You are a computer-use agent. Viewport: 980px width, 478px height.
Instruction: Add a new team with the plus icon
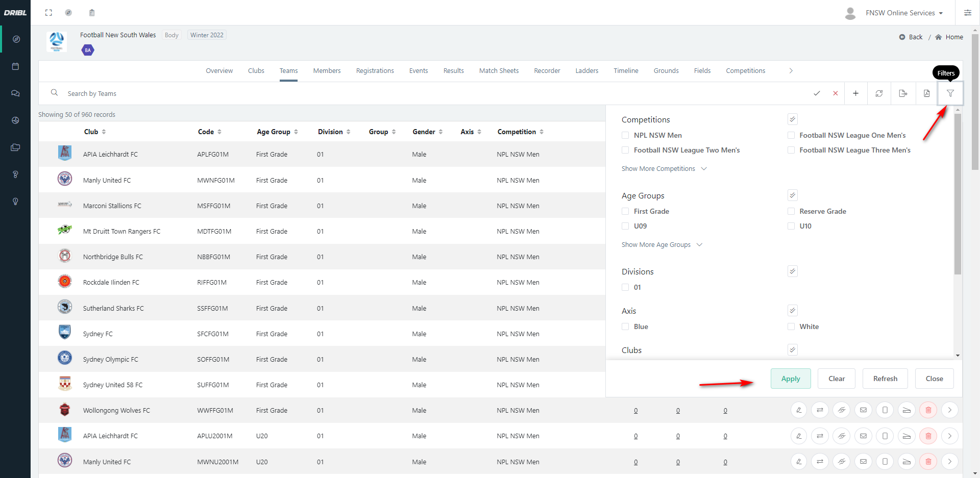pyautogui.click(x=856, y=93)
